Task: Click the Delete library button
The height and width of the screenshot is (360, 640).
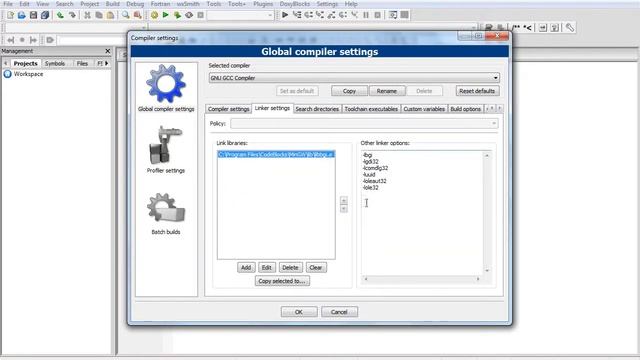Action: tap(290, 267)
